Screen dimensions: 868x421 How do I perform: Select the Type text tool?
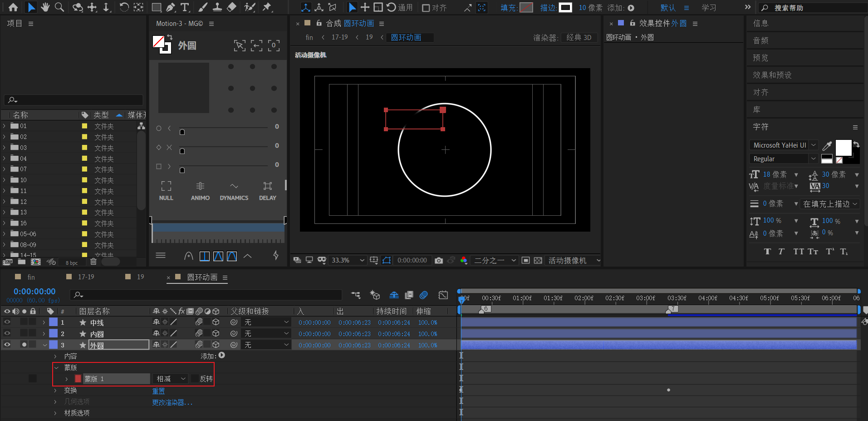click(185, 7)
